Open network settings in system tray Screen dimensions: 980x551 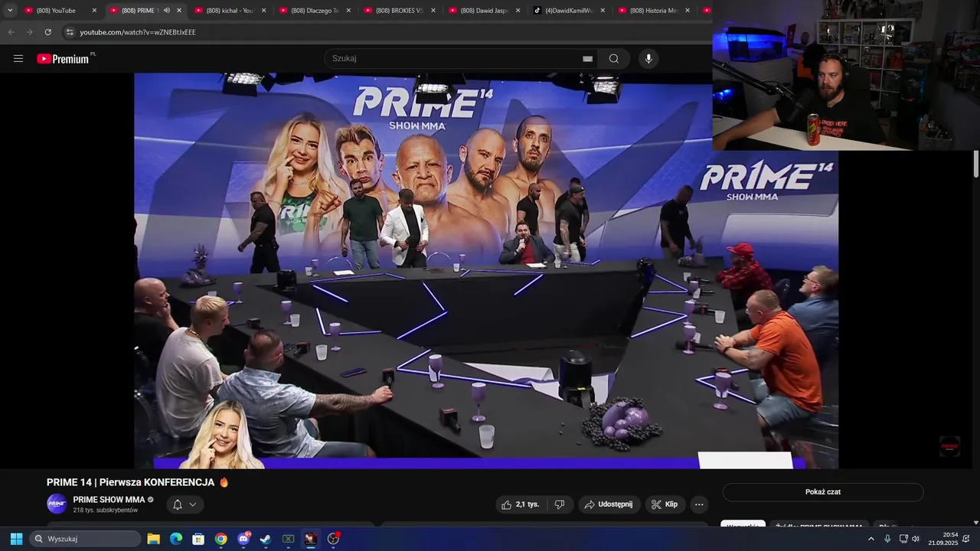(x=902, y=539)
